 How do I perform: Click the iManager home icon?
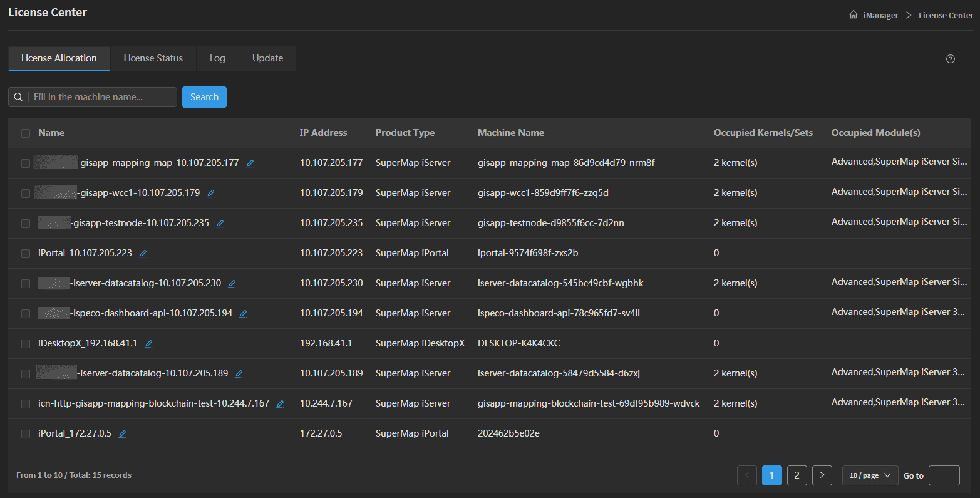[853, 15]
